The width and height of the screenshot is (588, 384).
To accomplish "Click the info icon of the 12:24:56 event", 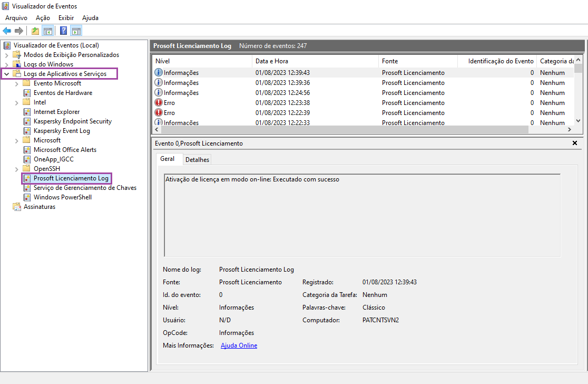I will pos(159,93).
